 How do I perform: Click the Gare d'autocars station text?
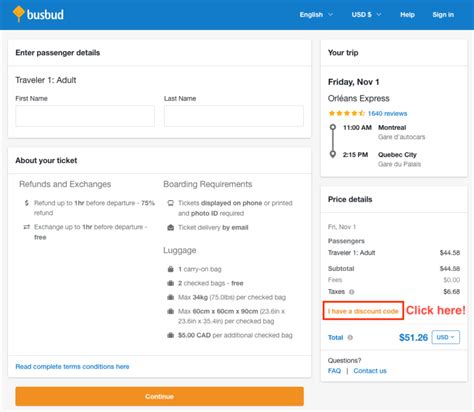(x=402, y=137)
